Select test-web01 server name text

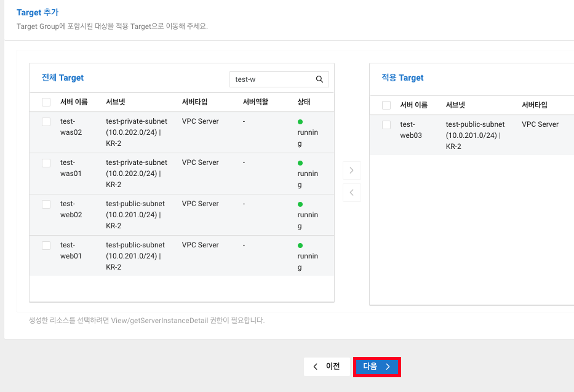(71, 250)
